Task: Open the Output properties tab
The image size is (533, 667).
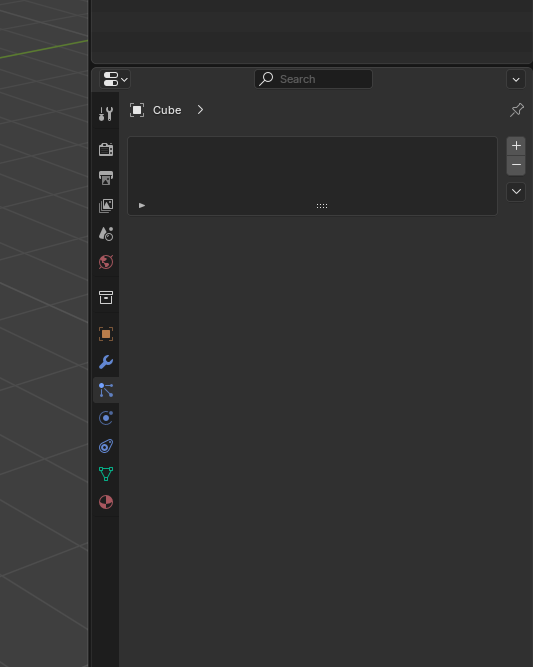Action: click(x=106, y=177)
